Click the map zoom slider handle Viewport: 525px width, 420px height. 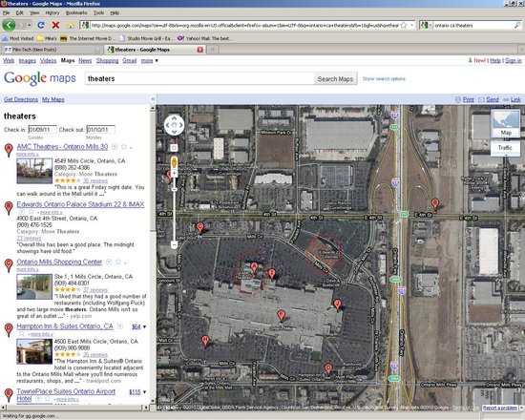point(174,190)
